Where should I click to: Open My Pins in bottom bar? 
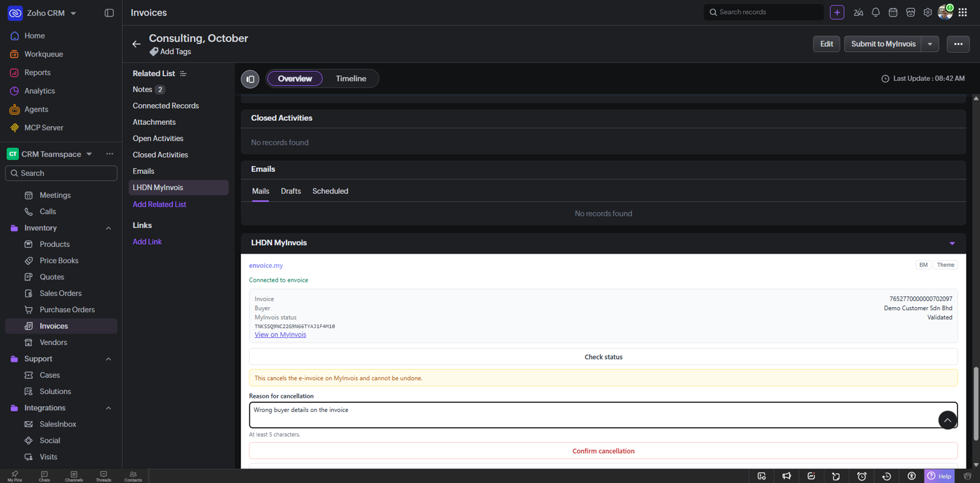point(15,476)
